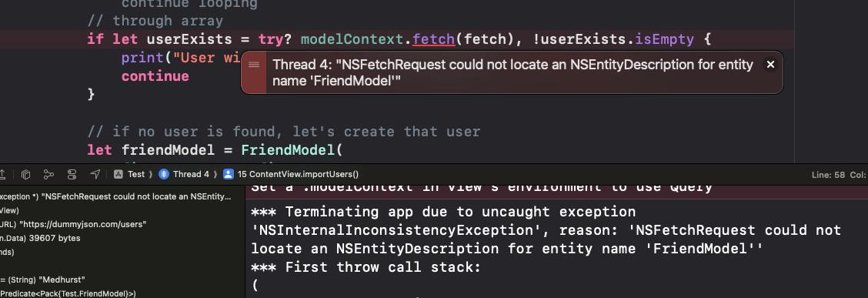This screenshot has height=298, width=868.
Task: Click the Line 58 position indicator
Action: (x=828, y=175)
